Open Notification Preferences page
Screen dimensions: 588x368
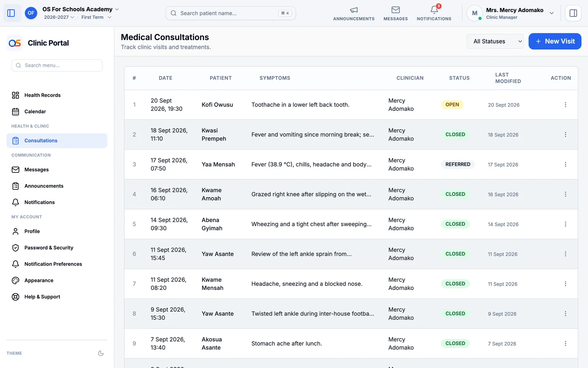click(x=57, y=264)
